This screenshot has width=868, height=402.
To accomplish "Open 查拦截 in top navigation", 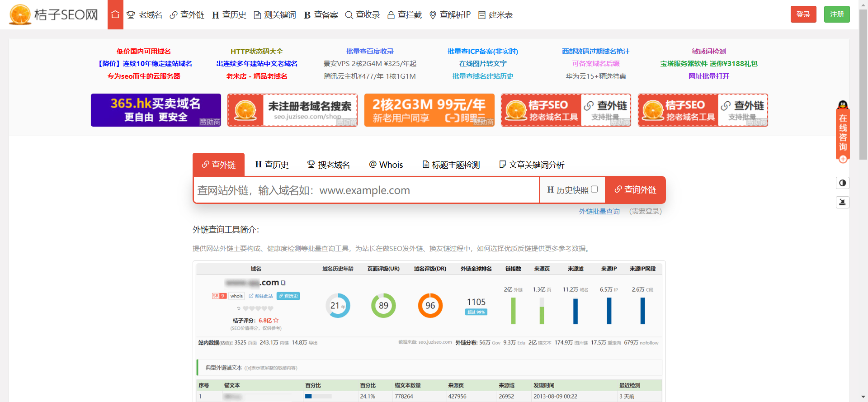I will (405, 15).
